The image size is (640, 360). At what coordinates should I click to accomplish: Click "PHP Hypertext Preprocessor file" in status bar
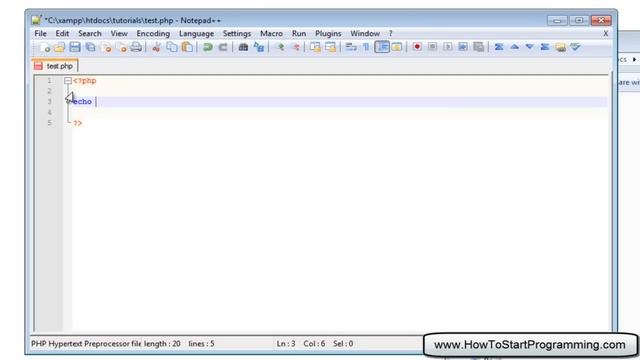86,344
